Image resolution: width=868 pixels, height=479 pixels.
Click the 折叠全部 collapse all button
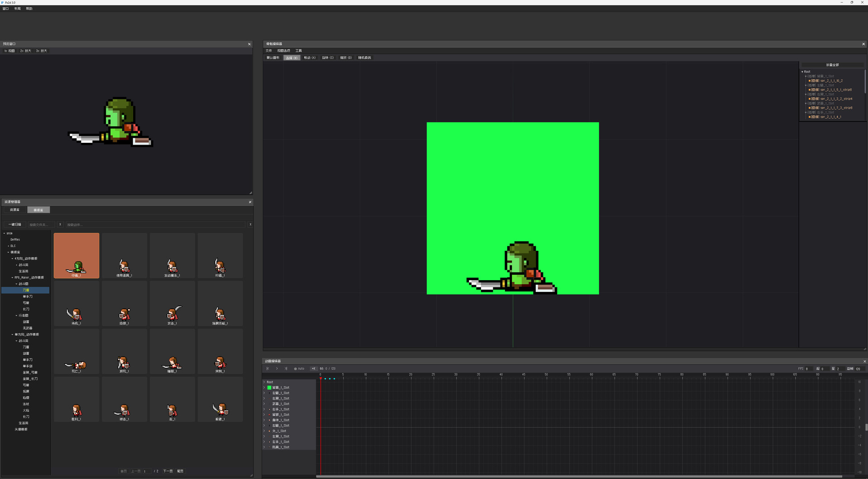[x=832, y=65]
